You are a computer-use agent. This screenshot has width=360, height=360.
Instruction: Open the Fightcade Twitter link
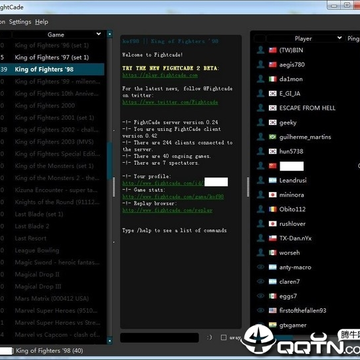(170, 102)
